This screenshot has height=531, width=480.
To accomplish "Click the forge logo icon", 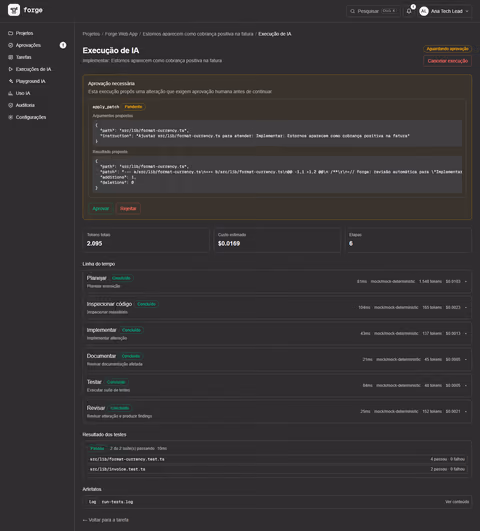I will 14,10.
